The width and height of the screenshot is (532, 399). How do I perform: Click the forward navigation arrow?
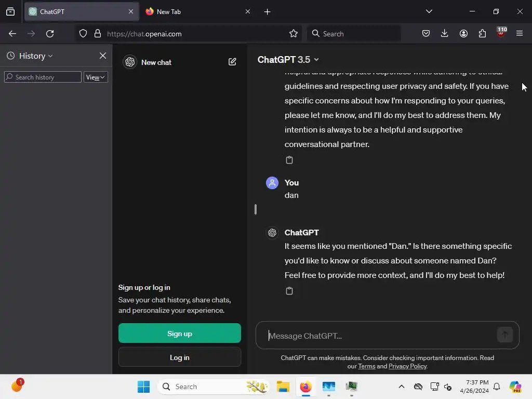pyautogui.click(x=31, y=34)
